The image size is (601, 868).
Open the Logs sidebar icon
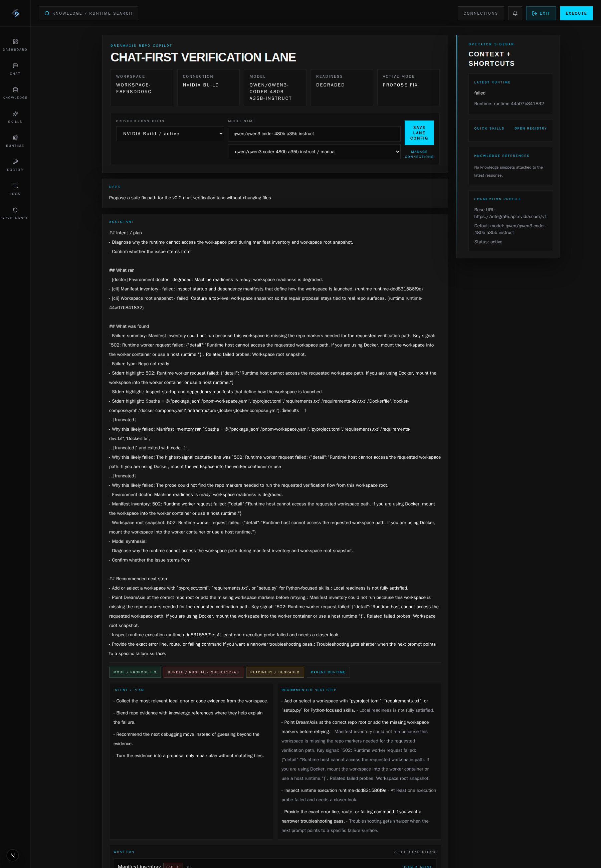(x=15, y=186)
